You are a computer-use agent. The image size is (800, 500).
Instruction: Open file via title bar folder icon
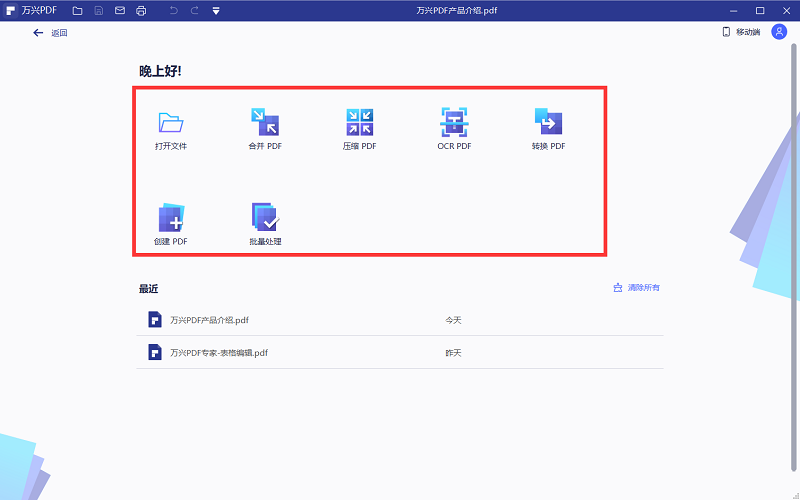(x=78, y=10)
